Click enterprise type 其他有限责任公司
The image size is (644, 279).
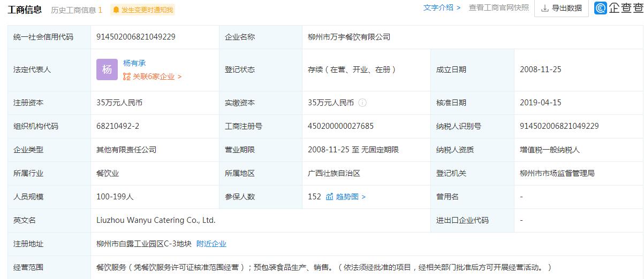126,150
